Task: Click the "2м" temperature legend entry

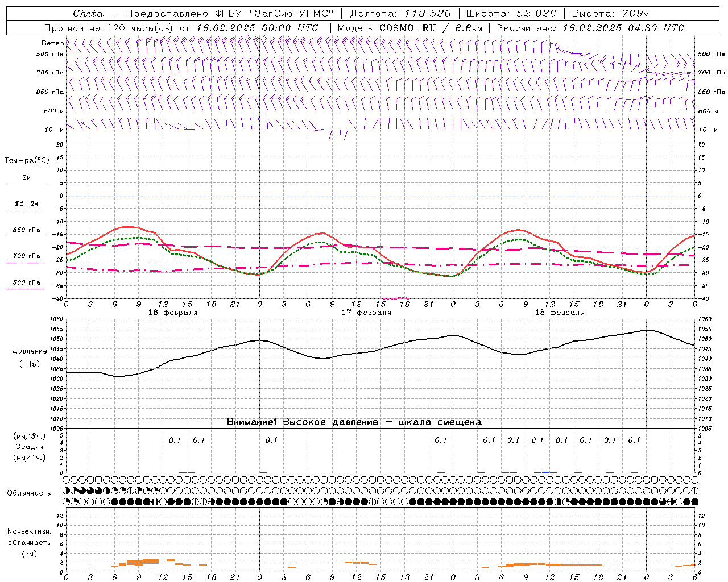Action: [x=27, y=178]
